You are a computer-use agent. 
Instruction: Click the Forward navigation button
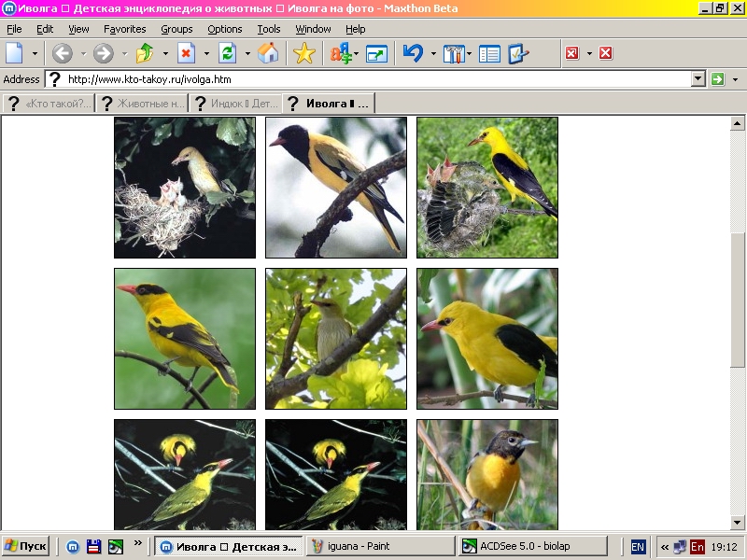[104, 53]
